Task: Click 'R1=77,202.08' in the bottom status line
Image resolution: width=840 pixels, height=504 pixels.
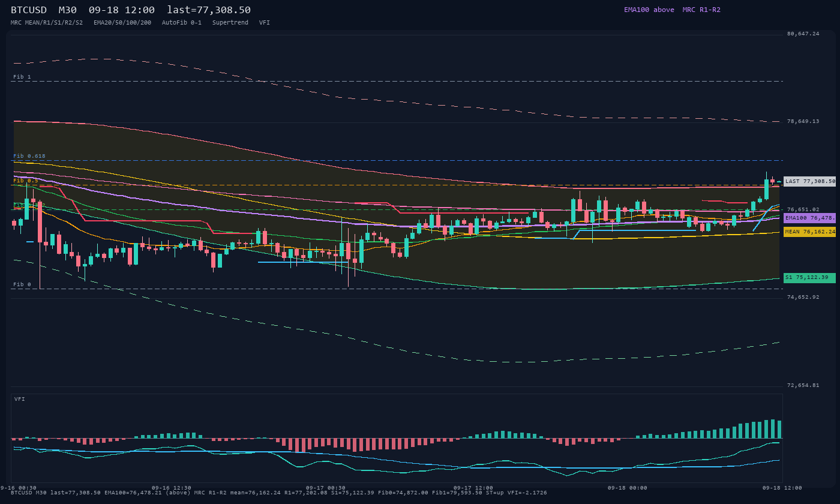Action: [x=306, y=493]
